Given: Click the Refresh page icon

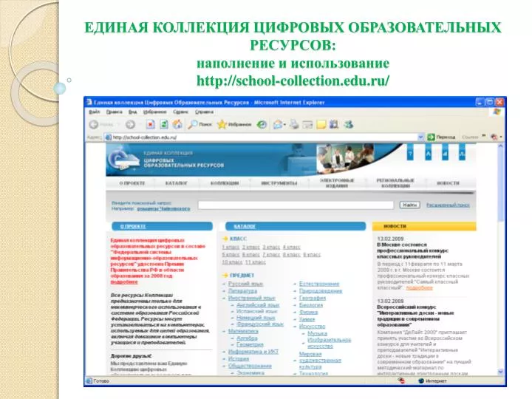Looking at the screenshot, I should click(164, 125).
